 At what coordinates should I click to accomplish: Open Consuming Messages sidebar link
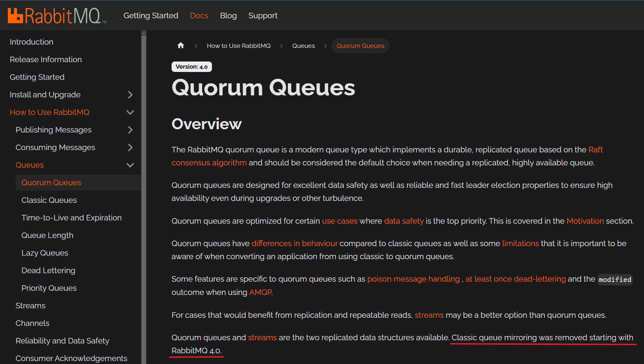[x=55, y=147]
